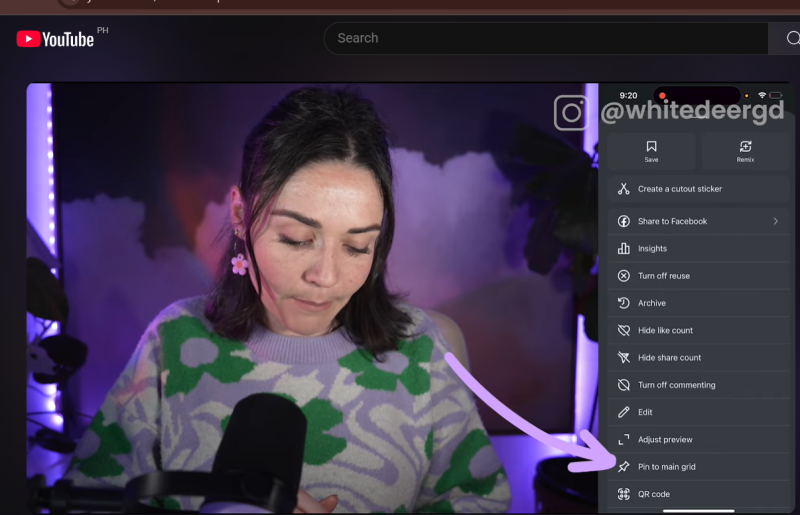Click the Facebook logo icon
The image size is (800, 515).
(623, 221)
